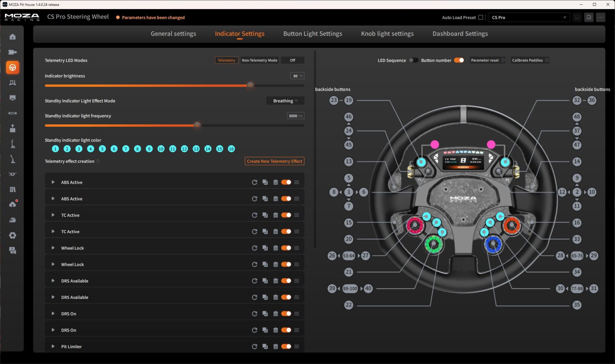
Task: Click the Calibrate Paddles button
Action: (530, 60)
